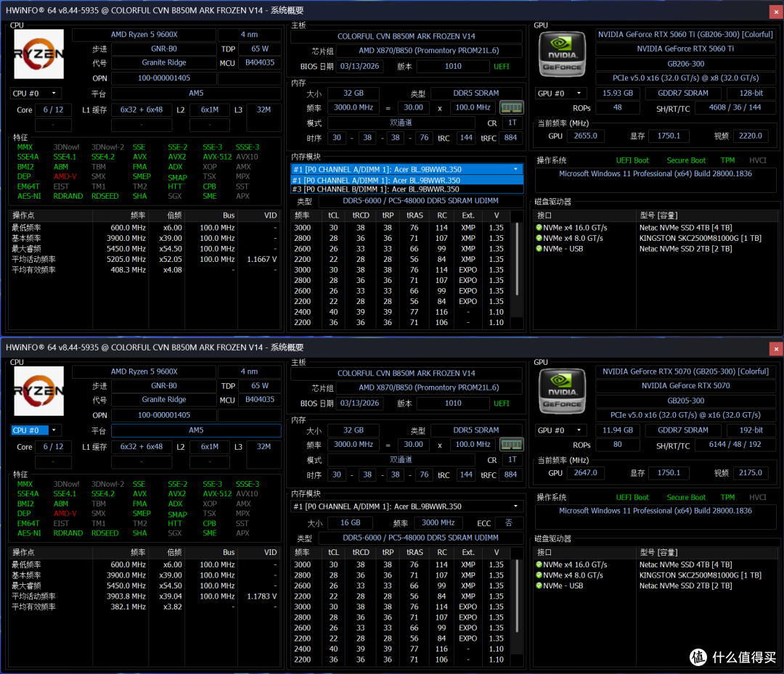This screenshot has height=674, width=784.
Task: Click the green status icon for NVMe - USB in the top window
Action: click(x=539, y=248)
